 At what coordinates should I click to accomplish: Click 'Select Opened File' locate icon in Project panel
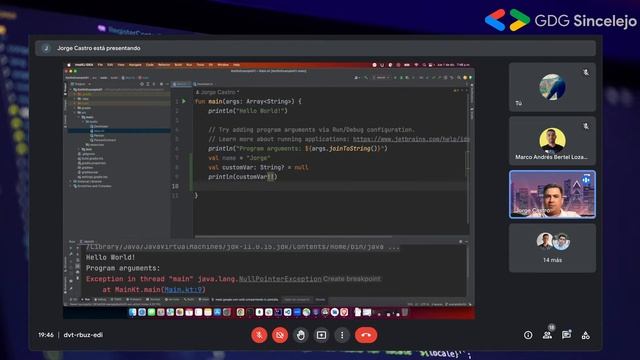[x=142, y=84]
